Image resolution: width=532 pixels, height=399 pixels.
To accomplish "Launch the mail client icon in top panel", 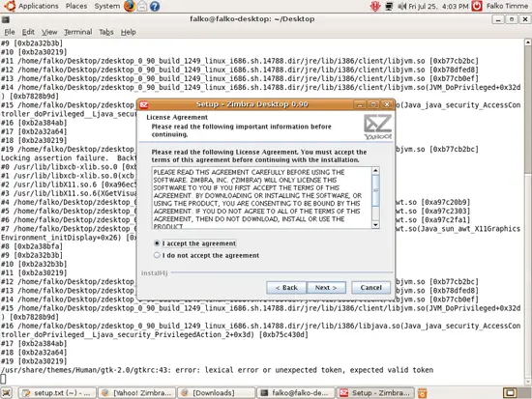I will (142, 6).
